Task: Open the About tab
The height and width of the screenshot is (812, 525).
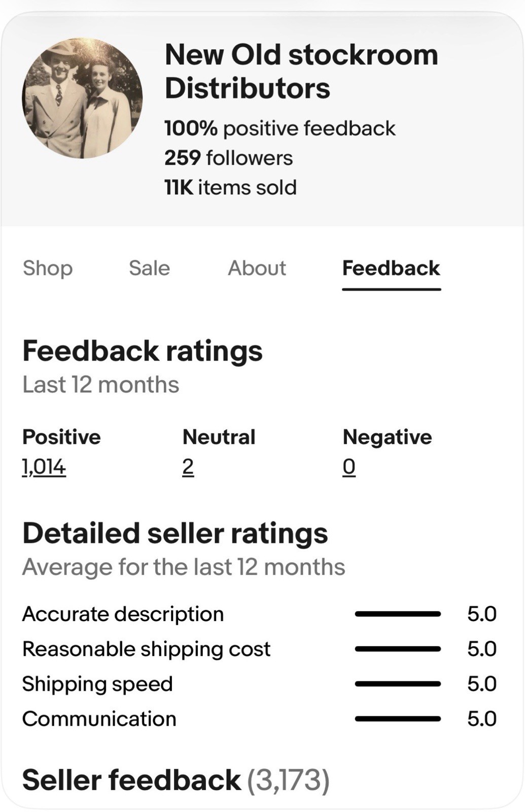Action: [x=257, y=268]
